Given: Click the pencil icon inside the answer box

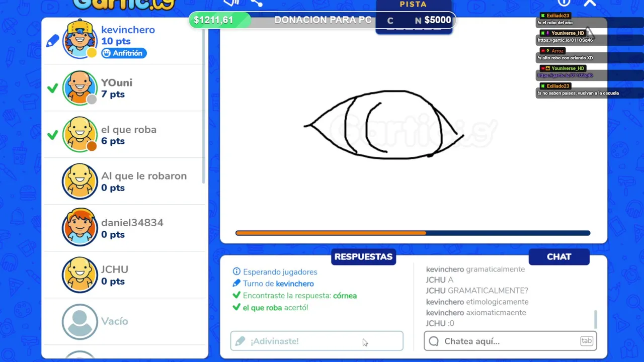Looking at the screenshot, I should tap(240, 341).
